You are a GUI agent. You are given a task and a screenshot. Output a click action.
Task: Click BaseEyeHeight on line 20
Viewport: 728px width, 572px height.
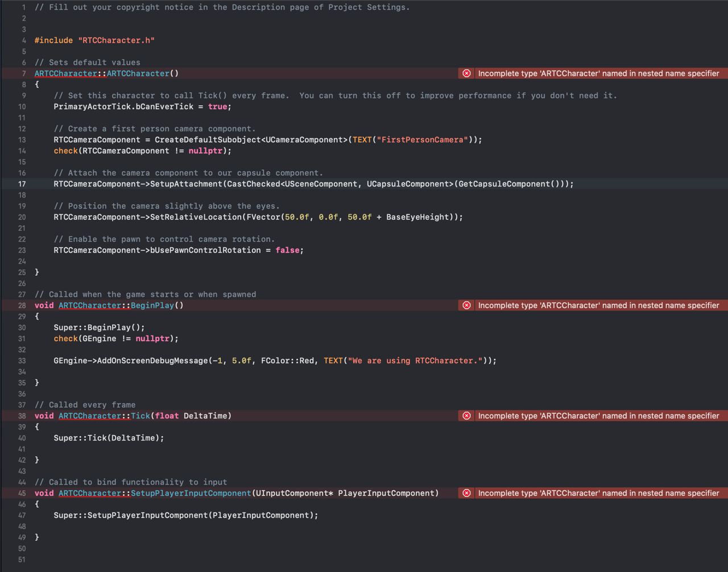417,217
